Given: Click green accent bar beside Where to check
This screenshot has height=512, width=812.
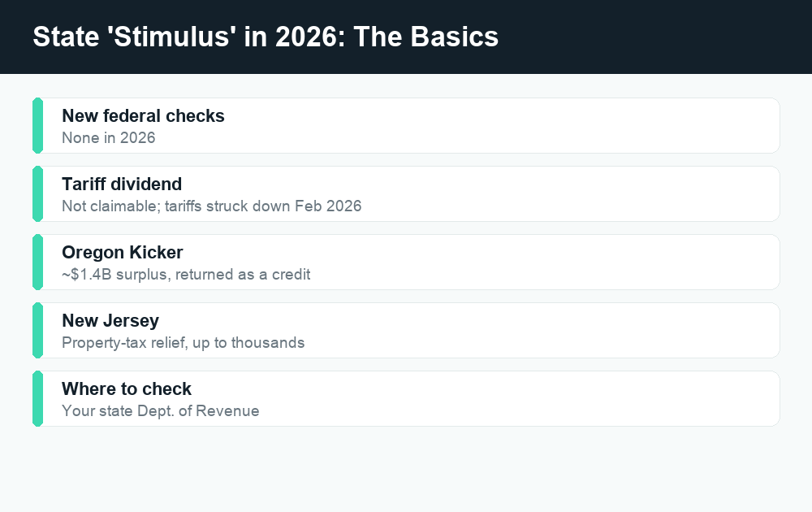Looking at the screenshot, I should click(x=38, y=398).
